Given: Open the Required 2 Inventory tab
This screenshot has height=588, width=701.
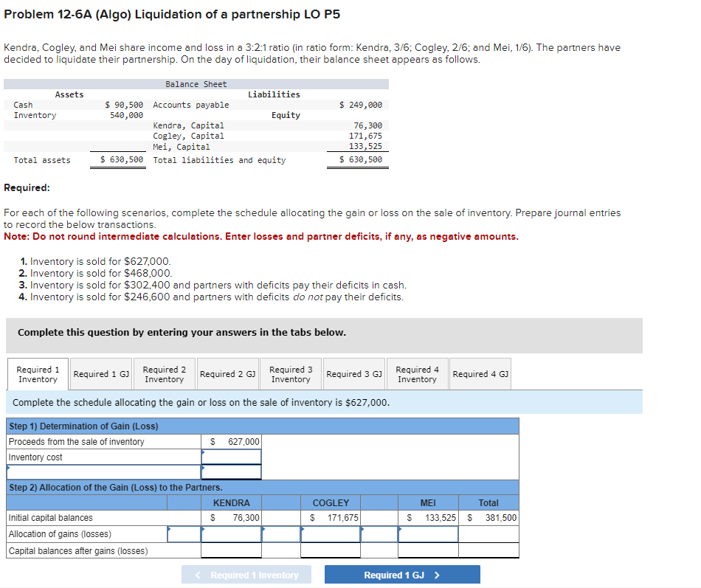Looking at the screenshot, I should click(x=164, y=373).
